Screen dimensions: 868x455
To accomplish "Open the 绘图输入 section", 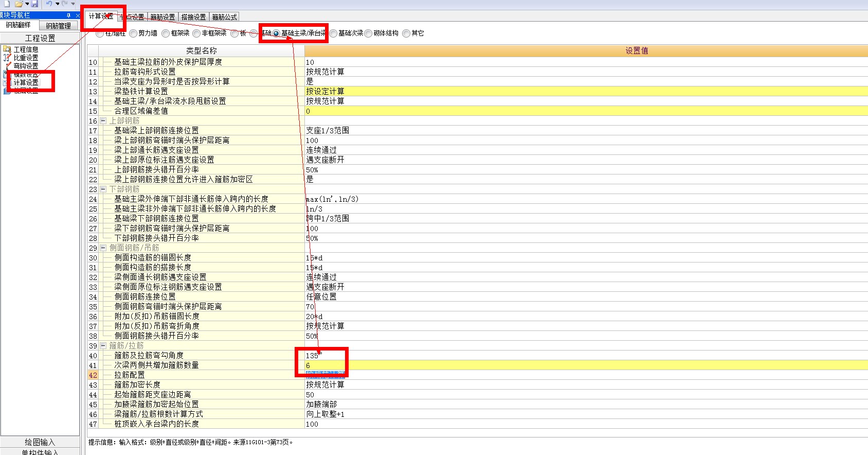I will pyautogui.click(x=40, y=442).
